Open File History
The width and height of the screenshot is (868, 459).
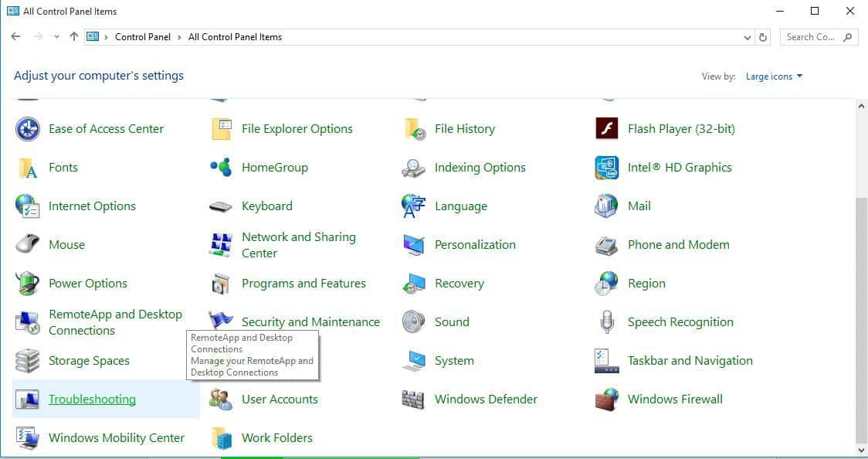click(x=464, y=128)
